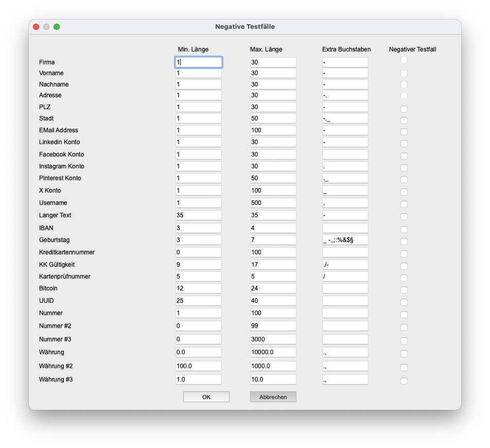The image size is (490, 448).
Task: Click the OK button
Action: [x=206, y=397]
